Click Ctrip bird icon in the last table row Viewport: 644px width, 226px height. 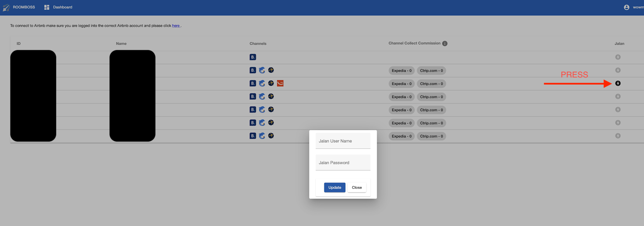[262, 136]
